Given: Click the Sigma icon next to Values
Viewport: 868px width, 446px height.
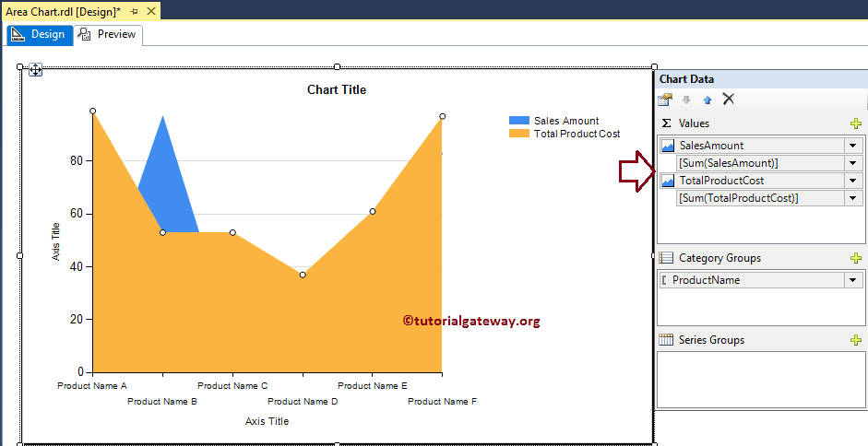Looking at the screenshot, I should coord(667,123).
